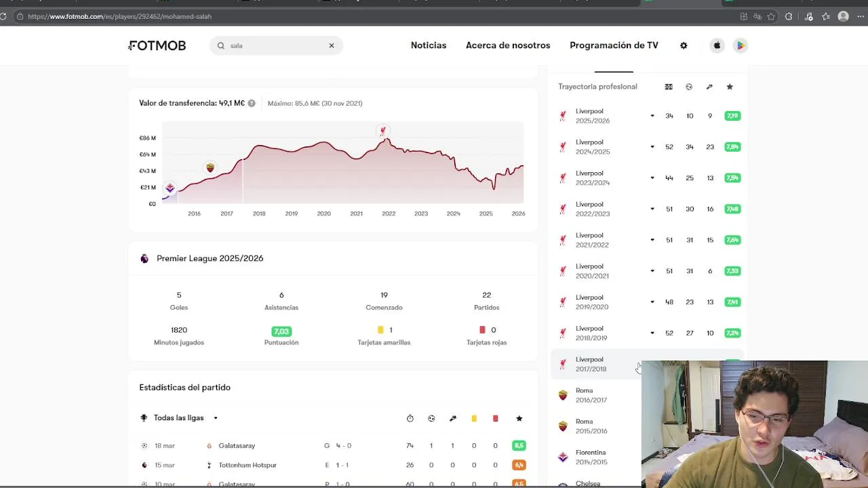868x488 pixels.
Task: Select Liverpool 2017/2018 career entry
Action: pyautogui.click(x=595, y=364)
